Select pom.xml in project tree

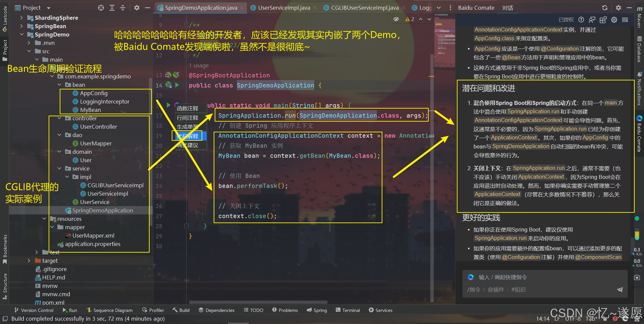pyautogui.click(x=53, y=302)
